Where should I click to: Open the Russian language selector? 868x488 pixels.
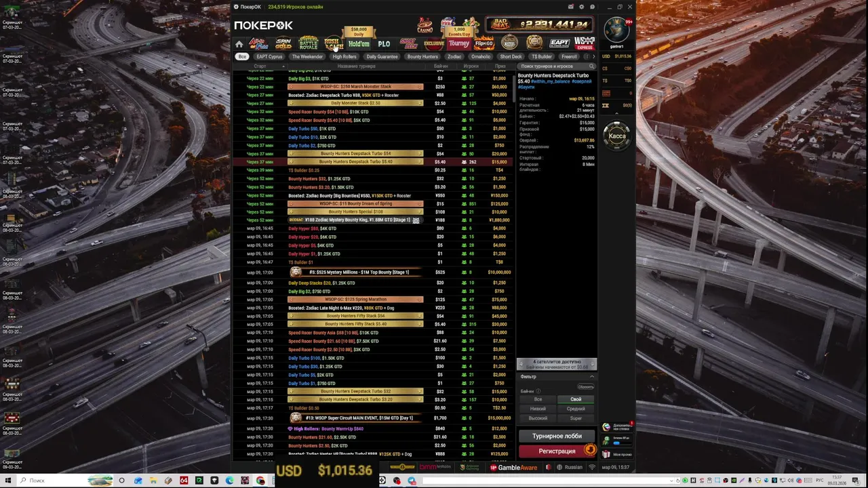pyautogui.click(x=570, y=468)
